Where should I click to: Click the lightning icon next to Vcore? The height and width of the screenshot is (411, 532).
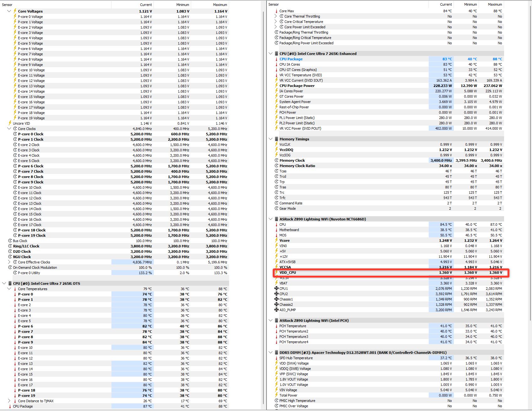pyautogui.click(x=276, y=240)
